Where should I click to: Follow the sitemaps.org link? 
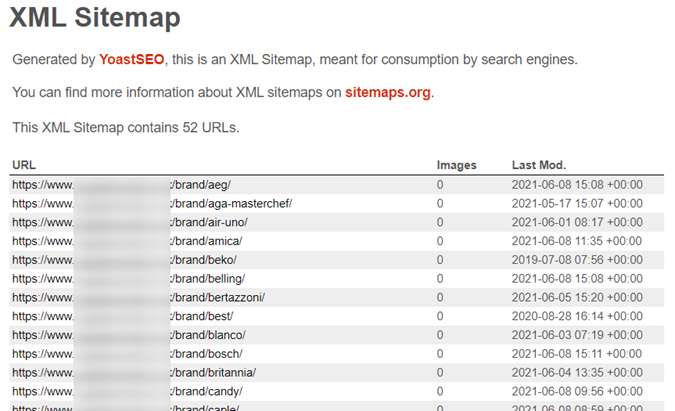pos(387,93)
